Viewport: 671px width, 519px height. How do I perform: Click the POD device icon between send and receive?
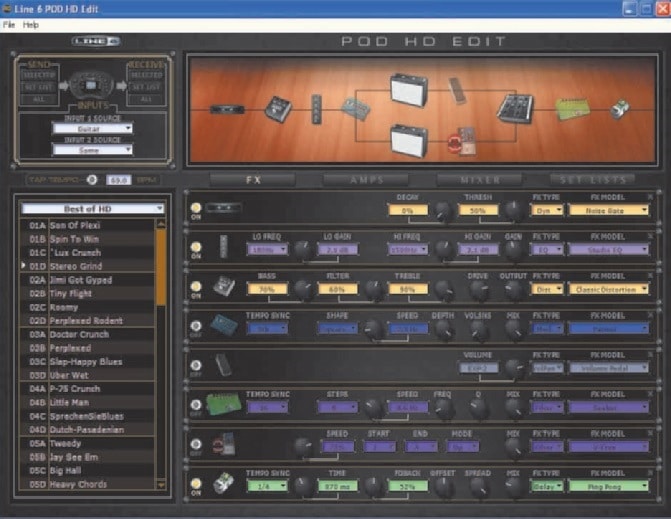pyautogui.click(x=92, y=85)
